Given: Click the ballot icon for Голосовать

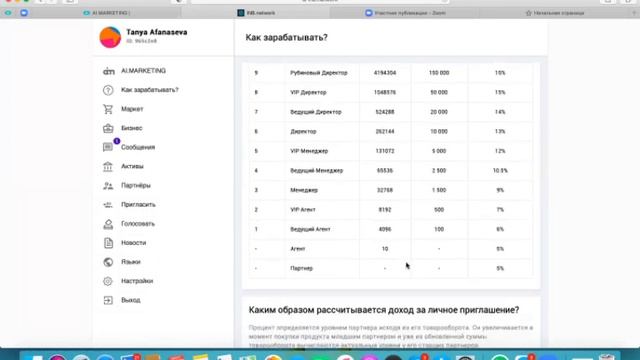Looking at the screenshot, I should pyautogui.click(x=108, y=224).
